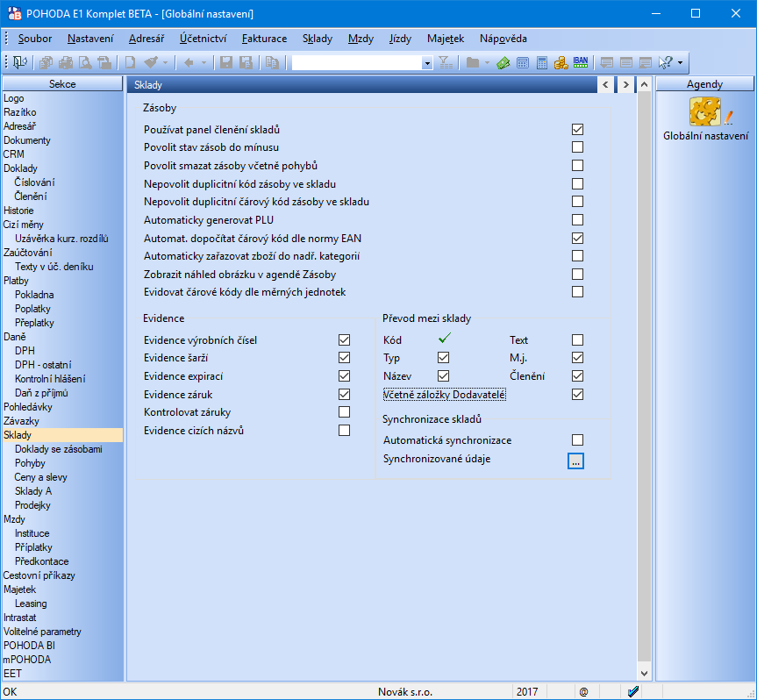
Task: Uncheck Včetně záložky Dodavatelé checkbox
Action: tap(577, 395)
